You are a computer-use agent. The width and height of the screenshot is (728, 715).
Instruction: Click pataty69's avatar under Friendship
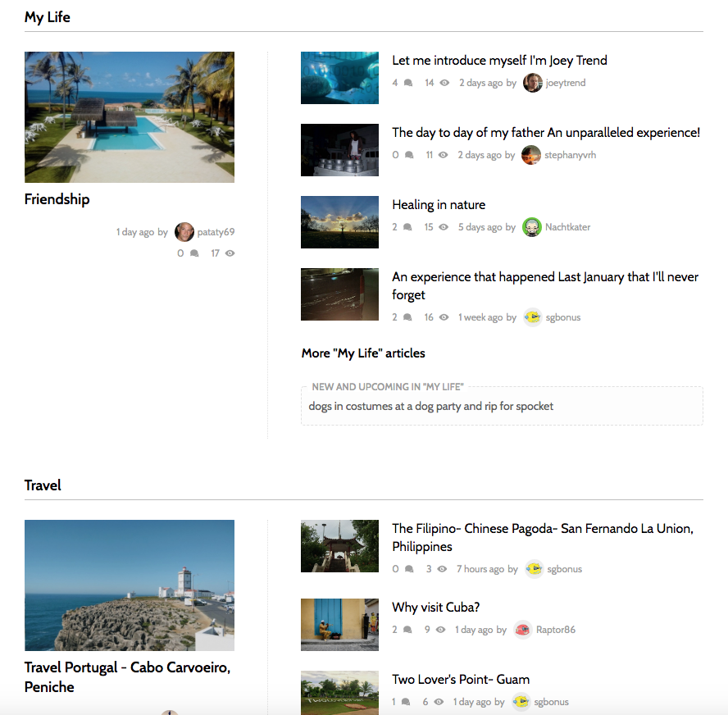click(184, 232)
